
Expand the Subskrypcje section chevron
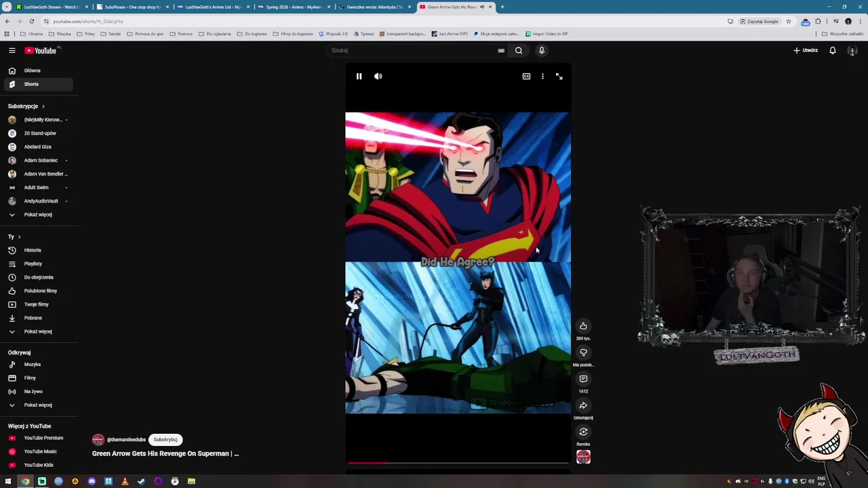pos(43,106)
